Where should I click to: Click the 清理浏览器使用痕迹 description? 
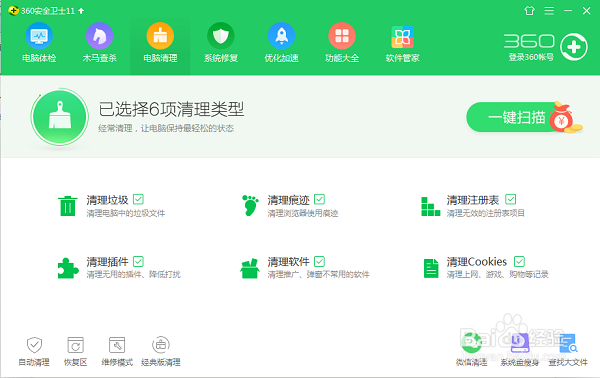tap(303, 213)
